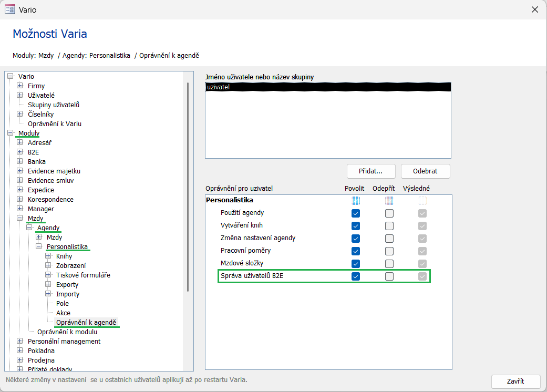Click the Odepřít all-permissions header icon
Viewport: 547px width, 392px height.
pyautogui.click(x=389, y=200)
